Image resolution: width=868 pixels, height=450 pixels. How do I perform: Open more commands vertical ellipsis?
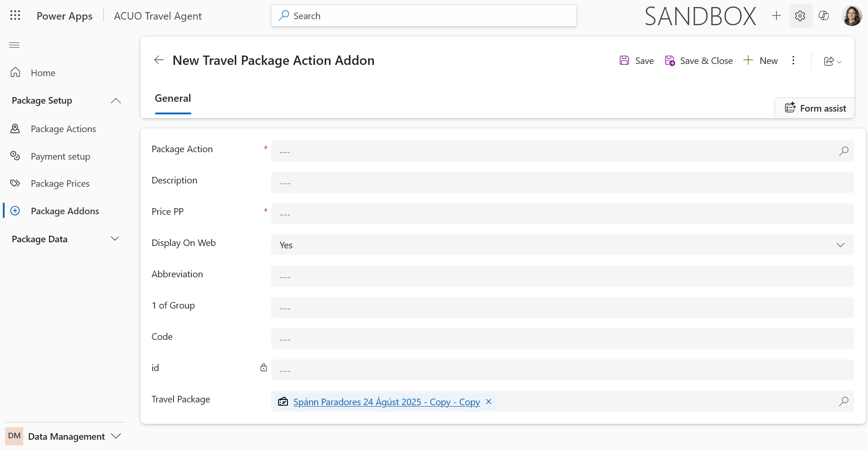click(x=793, y=60)
